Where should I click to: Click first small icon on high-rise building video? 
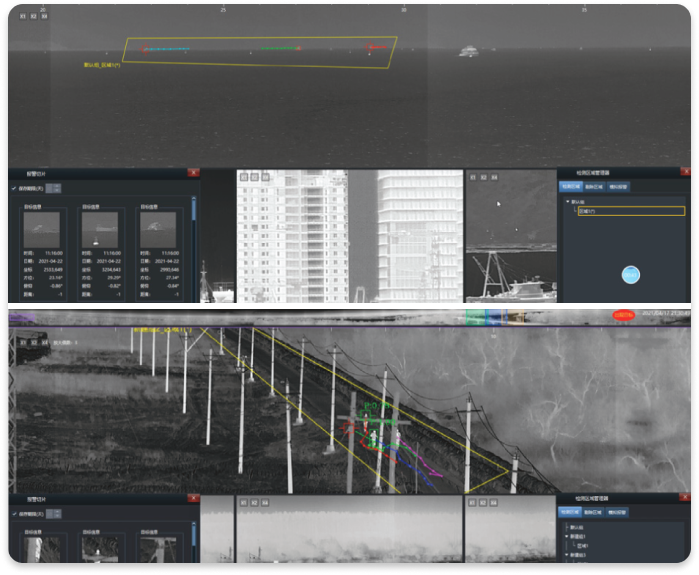pos(245,177)
